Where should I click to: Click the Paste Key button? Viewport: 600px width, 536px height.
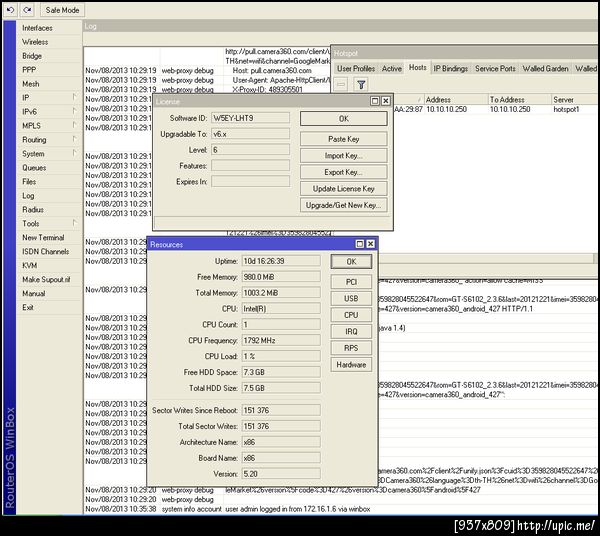click(x=343, y=139)
